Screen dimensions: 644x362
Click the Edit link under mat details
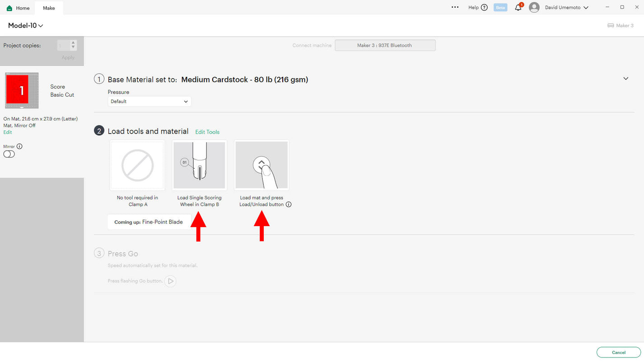tap(8, 132)
